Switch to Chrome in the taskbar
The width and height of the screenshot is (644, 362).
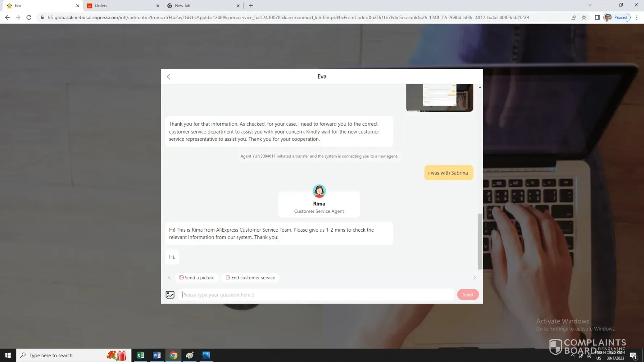173,355
